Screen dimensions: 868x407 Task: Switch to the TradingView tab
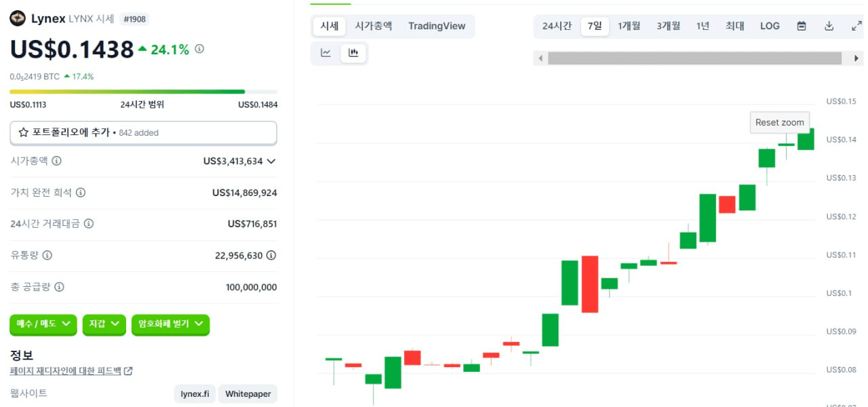point(437,26)
